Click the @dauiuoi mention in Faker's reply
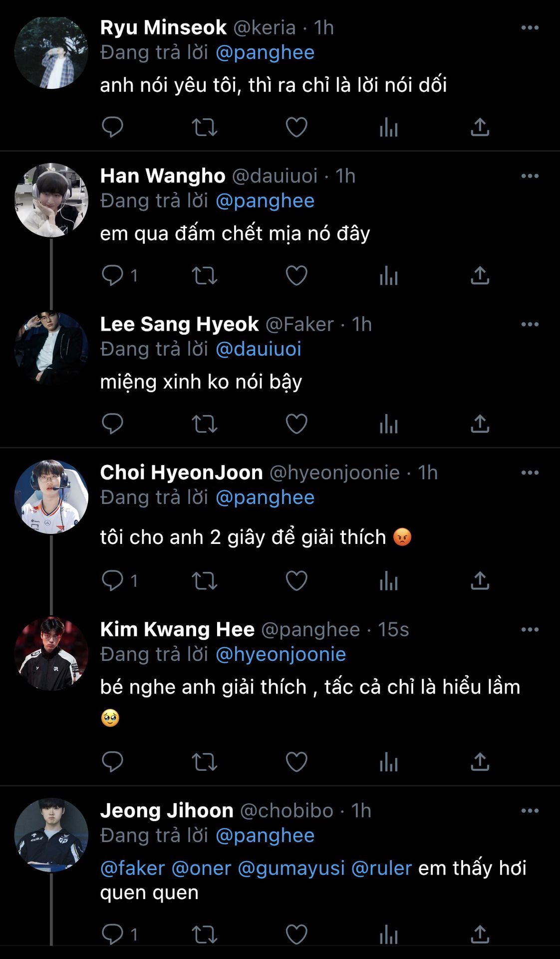 click(x=259, y=349)
